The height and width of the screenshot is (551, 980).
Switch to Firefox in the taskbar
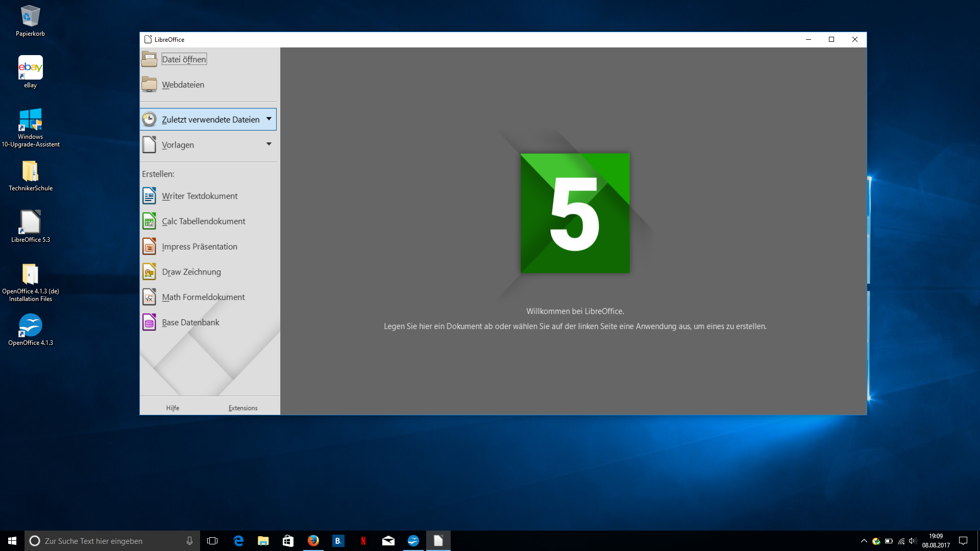tap(313, 541)
